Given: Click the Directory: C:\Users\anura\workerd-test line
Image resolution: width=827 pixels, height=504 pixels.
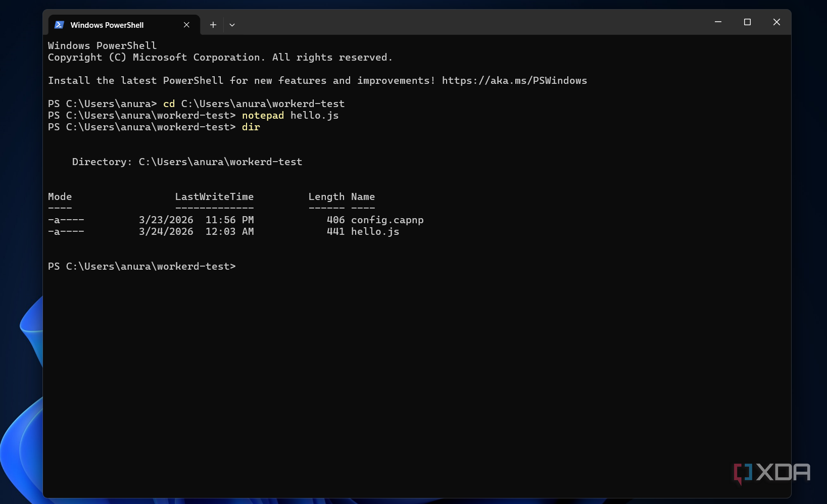Looking at the screenshot, I should point(187,162).
